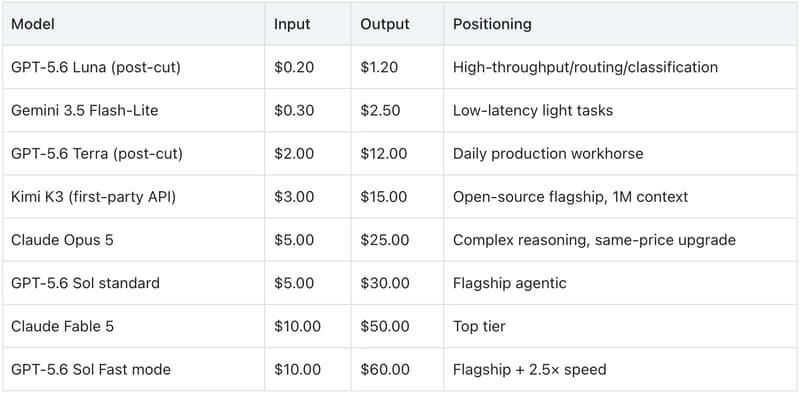Click GPT-5.6 Sol Fast mode's $10.00 input price
Viewport: 800px width, 394px height.
coord(297,369)
